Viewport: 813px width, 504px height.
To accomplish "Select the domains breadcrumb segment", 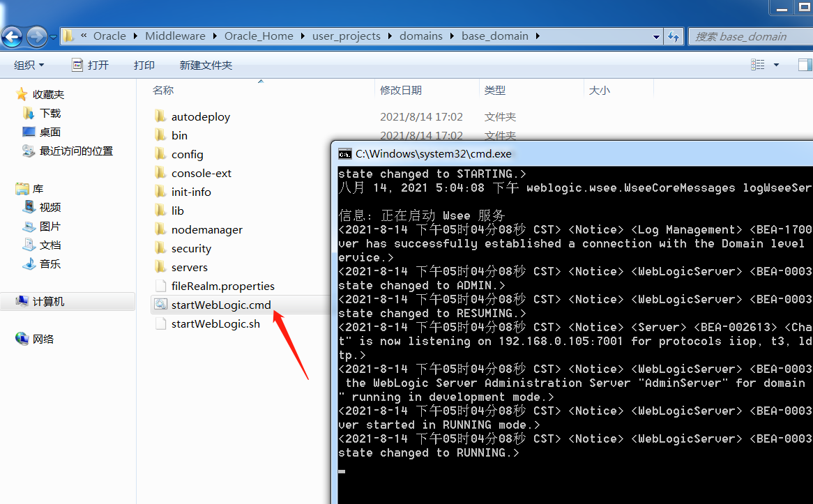I will (421, 36).
